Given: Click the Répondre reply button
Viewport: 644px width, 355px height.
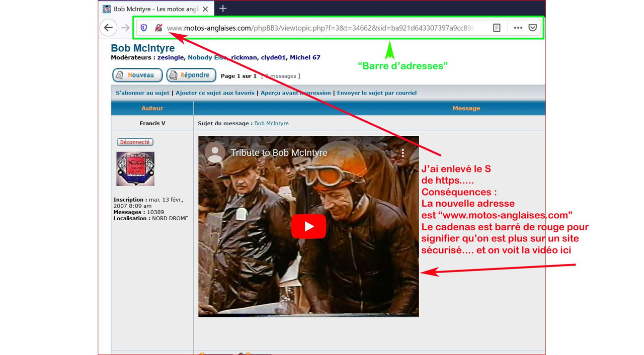Looking at the screenshot, I should (191, 75).
